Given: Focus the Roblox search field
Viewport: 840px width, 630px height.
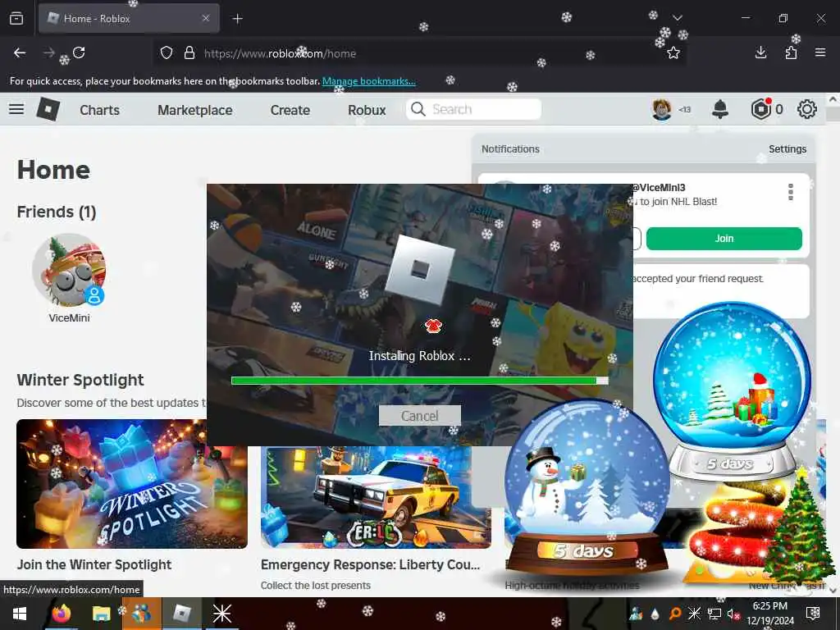Looking at the screenshot, I should tap(474, 109).
